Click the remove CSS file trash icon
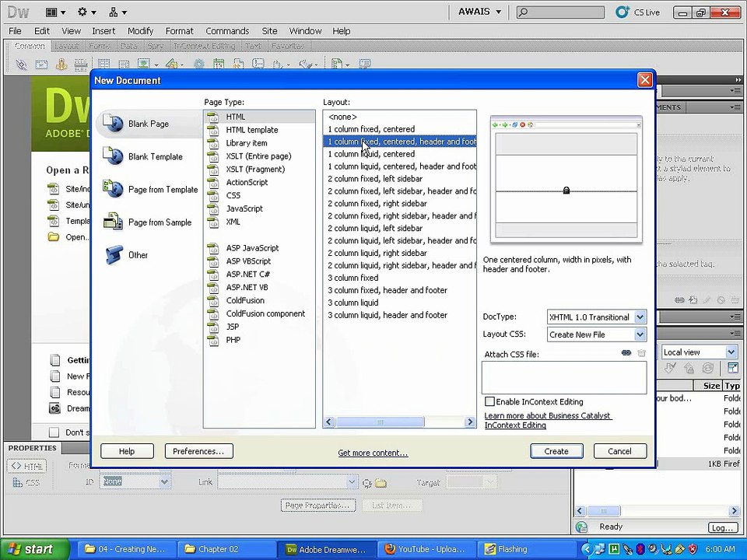This screenshot has height=560, width=747. click(642, 353)
